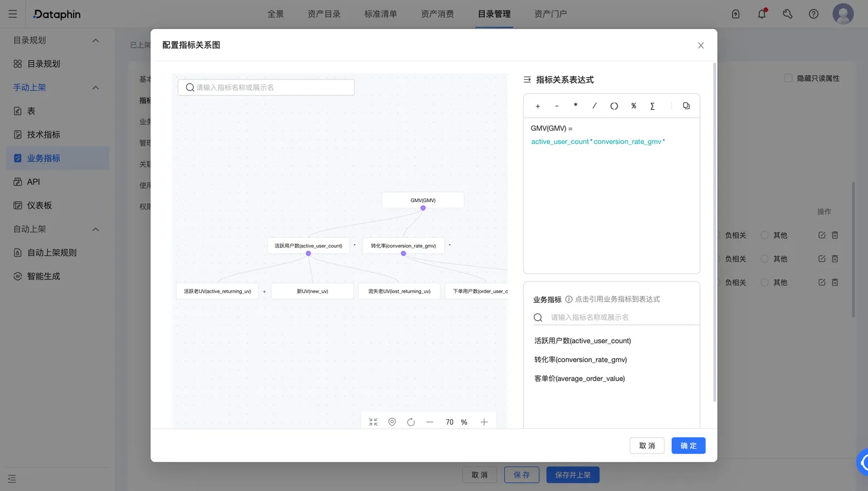
Task: Insert the minus operator into the expression
Action: [x=557, y=106]
